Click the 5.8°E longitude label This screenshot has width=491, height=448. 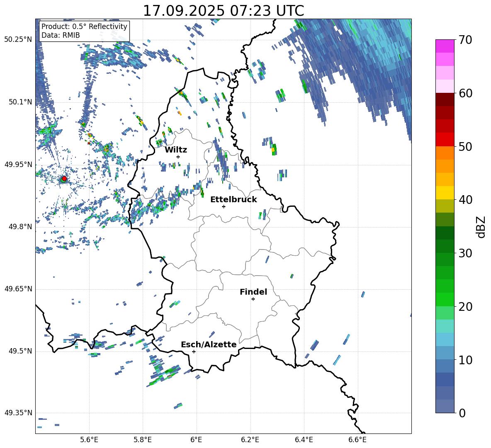click(x=143, y=440)
